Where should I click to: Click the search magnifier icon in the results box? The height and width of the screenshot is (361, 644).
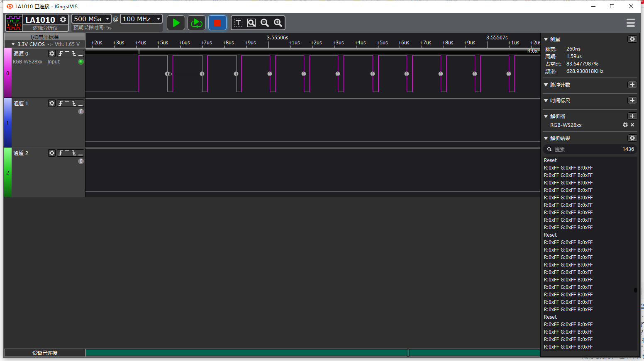[549, 149]
